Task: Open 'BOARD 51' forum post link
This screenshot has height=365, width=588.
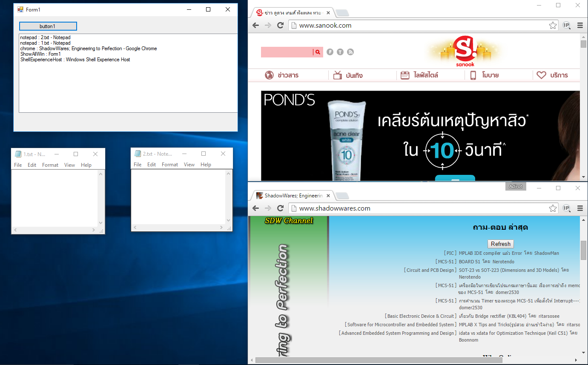Action: click(x=470, y=262)
